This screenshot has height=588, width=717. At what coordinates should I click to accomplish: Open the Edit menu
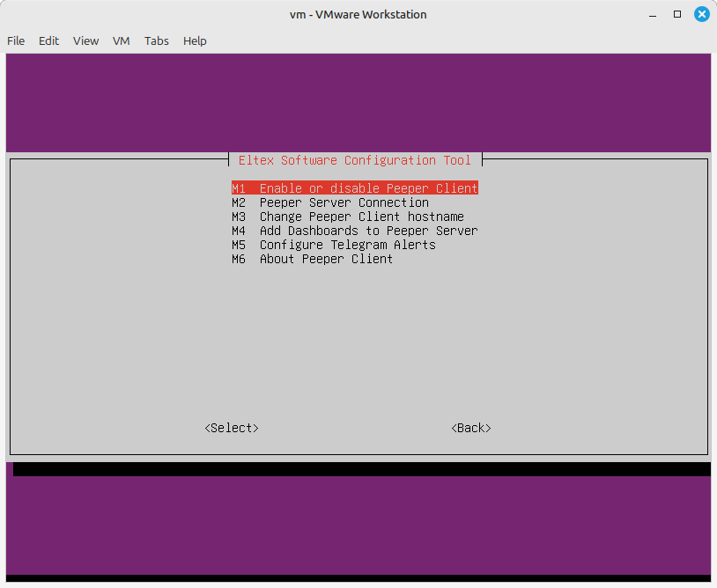tap(48, 41)
